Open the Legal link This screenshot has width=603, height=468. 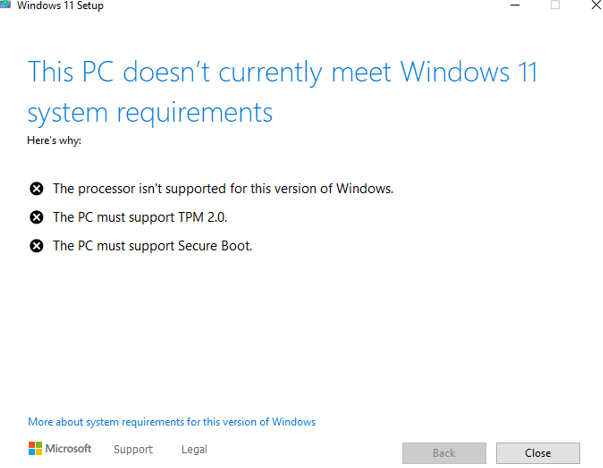point(194,449)
